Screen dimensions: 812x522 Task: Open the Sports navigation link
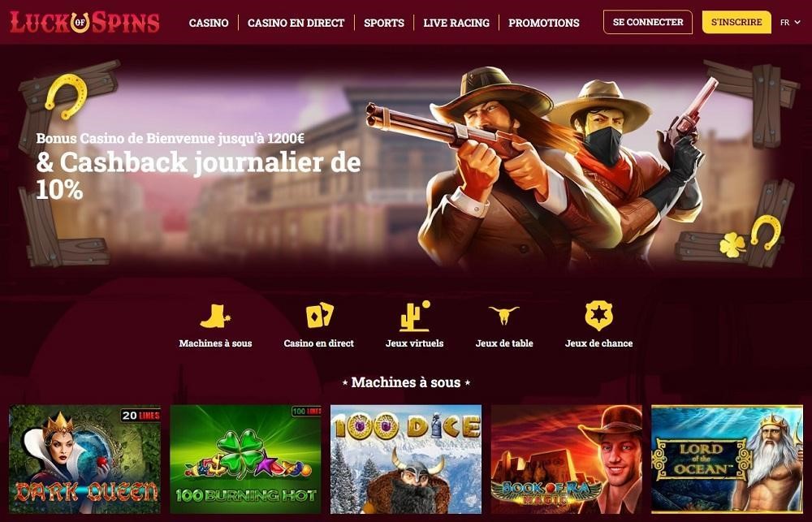click(384, 23)
